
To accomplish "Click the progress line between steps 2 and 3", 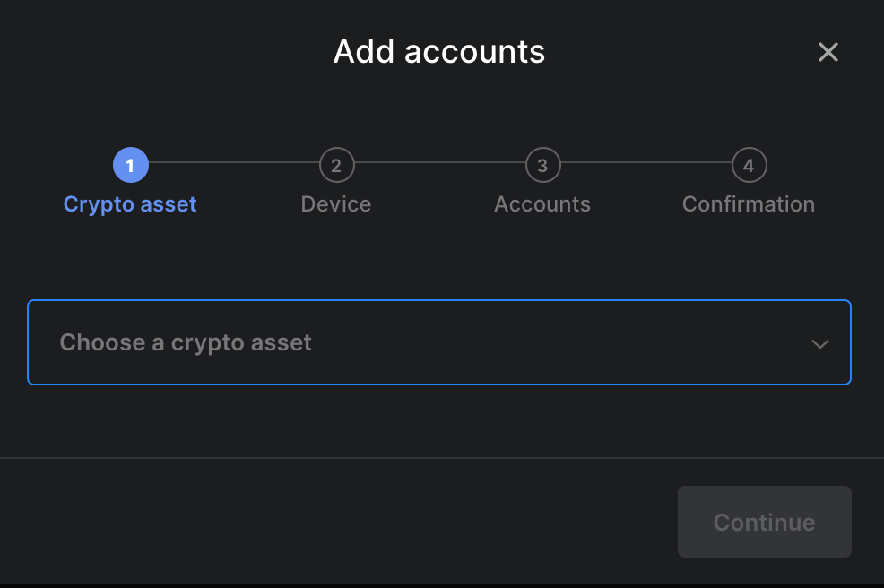I will pyautogui.click(x=439, y=163).
